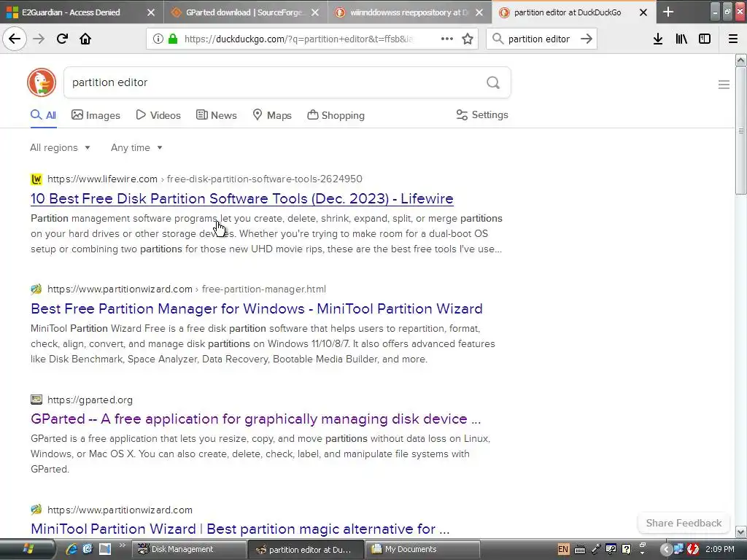Open the downloads panel
The height and width of the screenshot is (560, 747).
click(x=657, y=39)
